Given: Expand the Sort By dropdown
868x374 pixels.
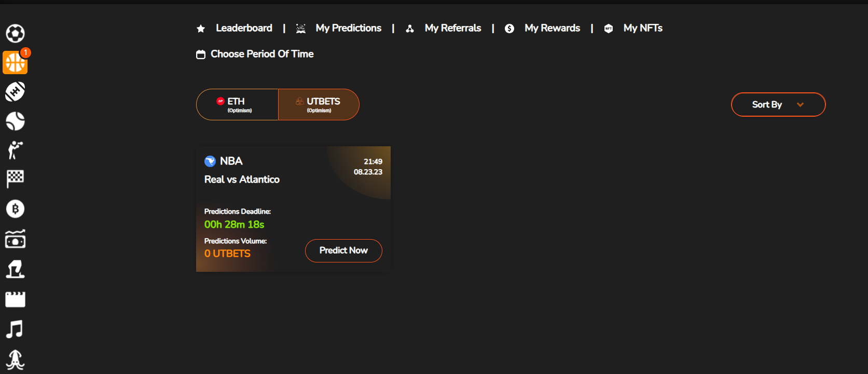Looking at the screenshot, I should (778, 105).
